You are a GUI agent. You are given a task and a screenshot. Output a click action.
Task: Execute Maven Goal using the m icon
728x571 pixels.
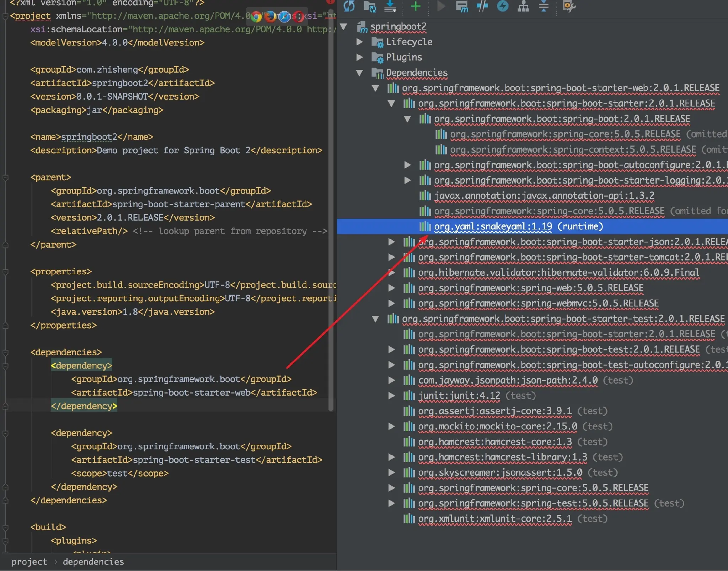point(462,6)
